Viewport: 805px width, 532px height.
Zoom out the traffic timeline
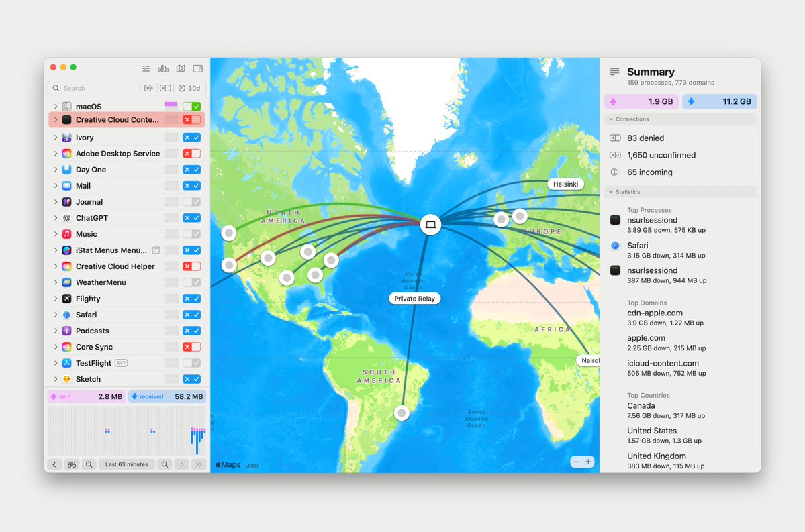coord(89,464)
